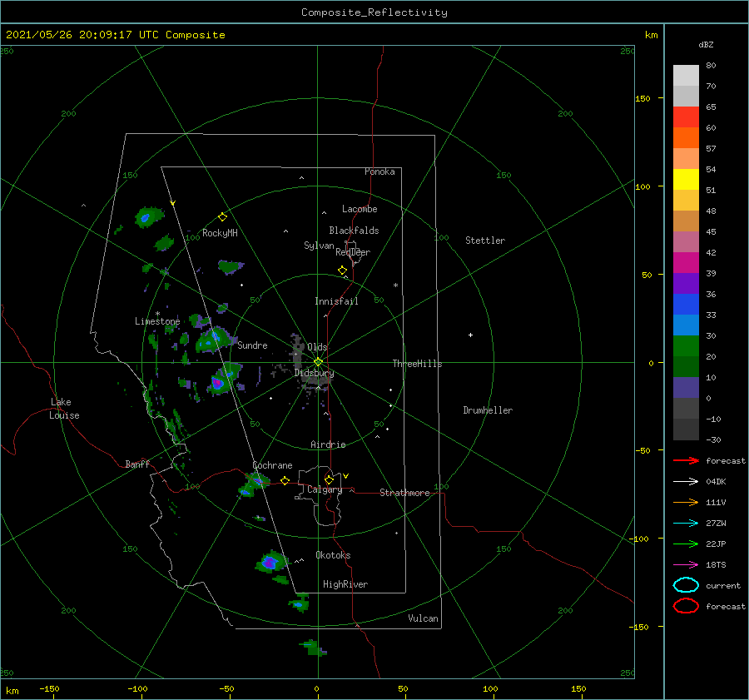
Task: Click the yellow diamond marker near RockyMH
Action: pos(222,217)
